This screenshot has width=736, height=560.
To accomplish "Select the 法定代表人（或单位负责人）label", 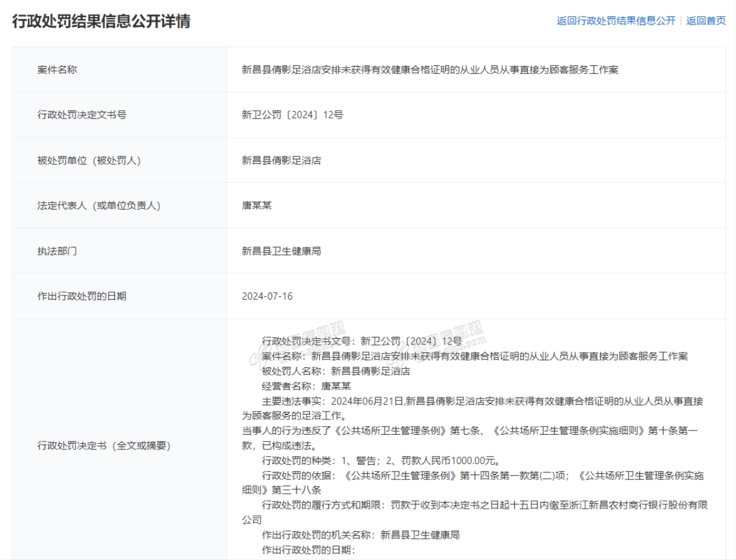I will pyautogui.click(x=99, y=205).
